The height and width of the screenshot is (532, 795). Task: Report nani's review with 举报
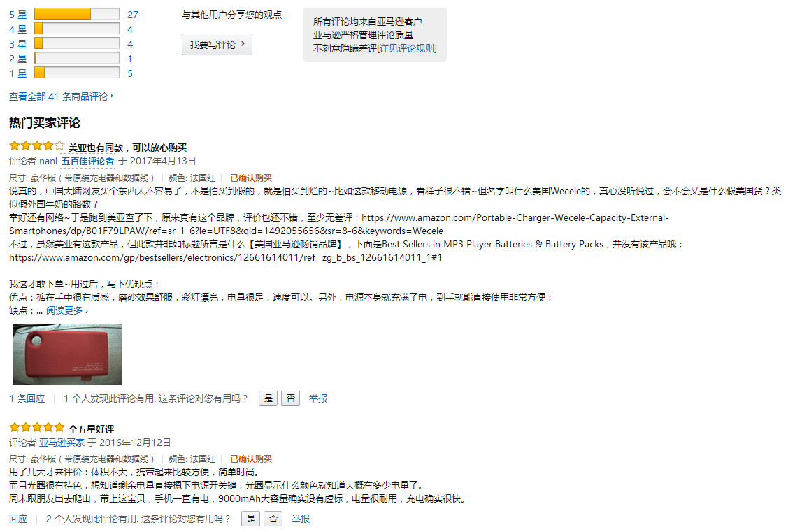click(x=318, y=398)
